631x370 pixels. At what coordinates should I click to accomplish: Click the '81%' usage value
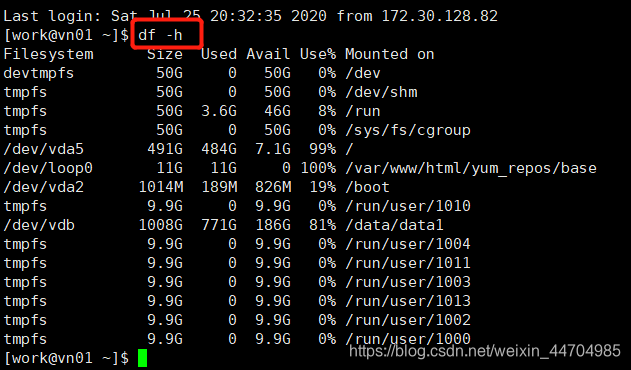pyautogui.click(x=323, y=225)
